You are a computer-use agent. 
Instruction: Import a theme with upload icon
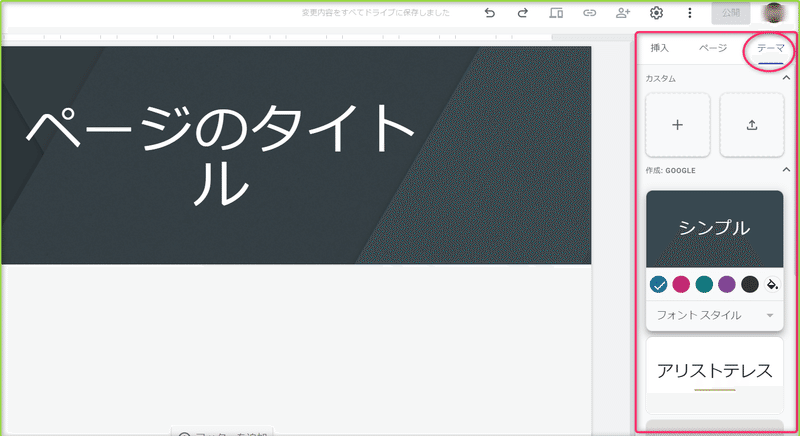[752, 125]
